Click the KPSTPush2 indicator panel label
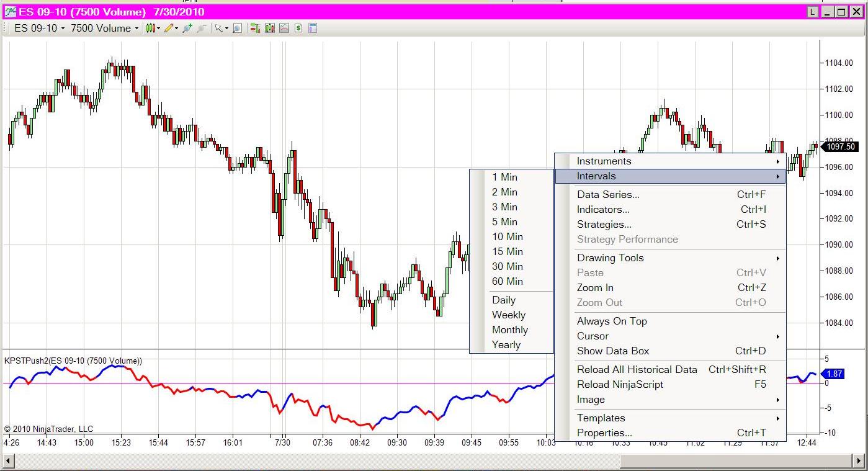The image size is (868, 471). (x=73, y=361)
